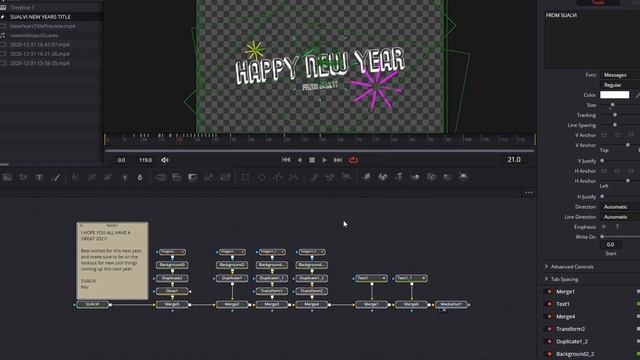Viewport: 640px width, 360px height.
Task: Open the font style dropdown showing Regular
Action: point(620,85)
